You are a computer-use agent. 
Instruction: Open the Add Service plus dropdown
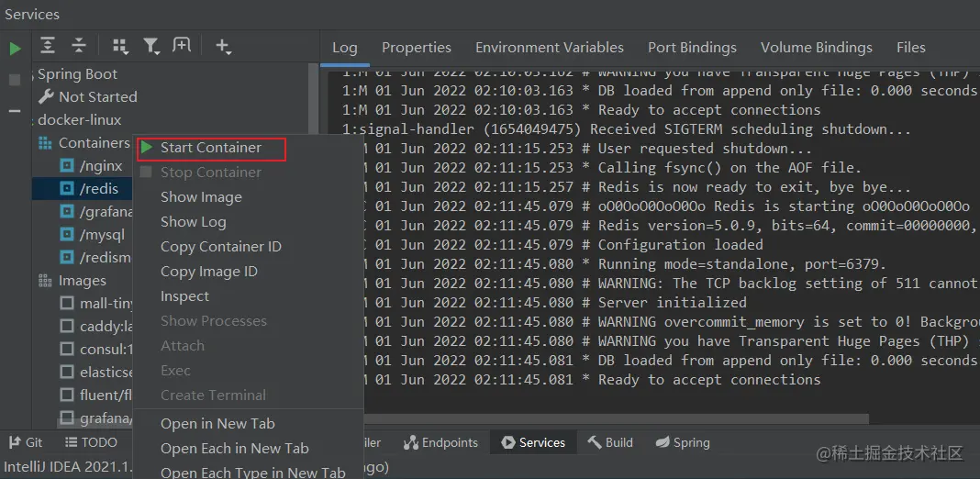[x=223, y=46]
